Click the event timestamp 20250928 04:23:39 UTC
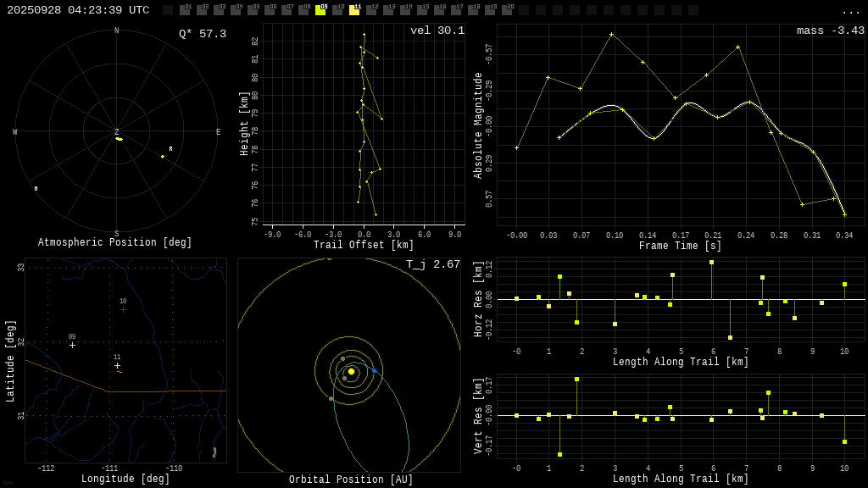This screenshot has height=488, width=868. pos(78,10)
